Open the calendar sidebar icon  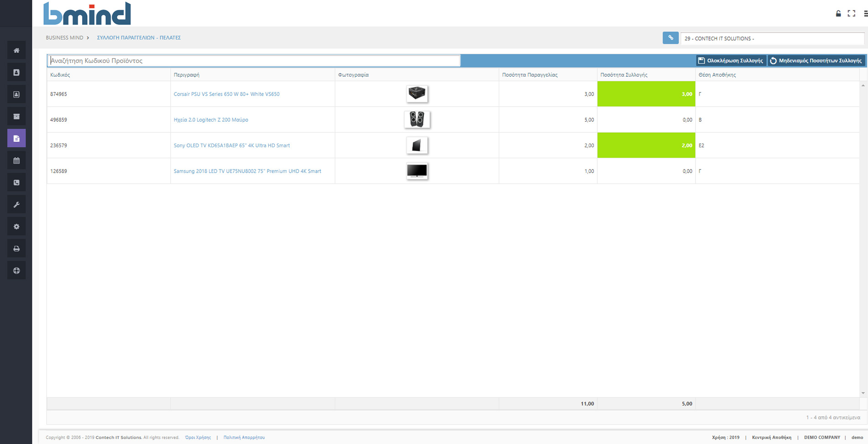16,160
